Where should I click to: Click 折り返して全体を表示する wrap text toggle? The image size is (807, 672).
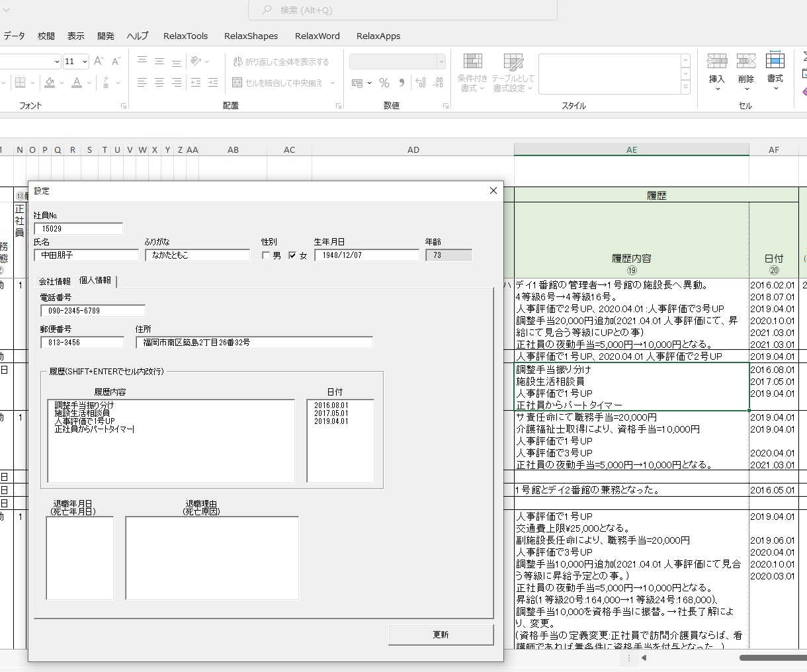point(281,62)
